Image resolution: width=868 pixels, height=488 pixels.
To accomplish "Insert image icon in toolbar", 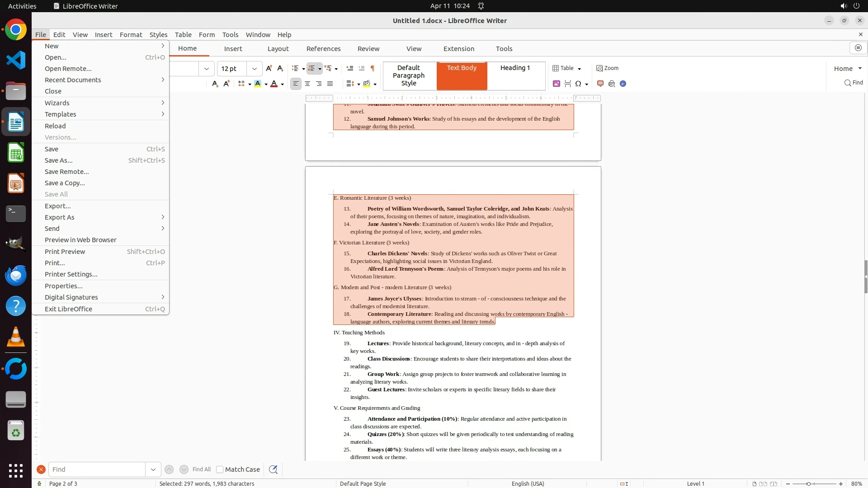I will coord(557,84).
